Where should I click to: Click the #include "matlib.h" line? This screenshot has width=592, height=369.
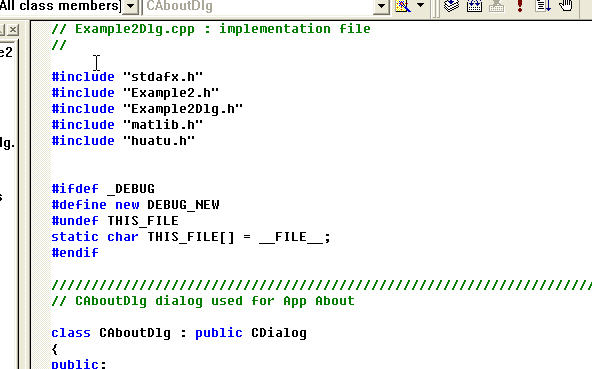click(x=127, y=125)
